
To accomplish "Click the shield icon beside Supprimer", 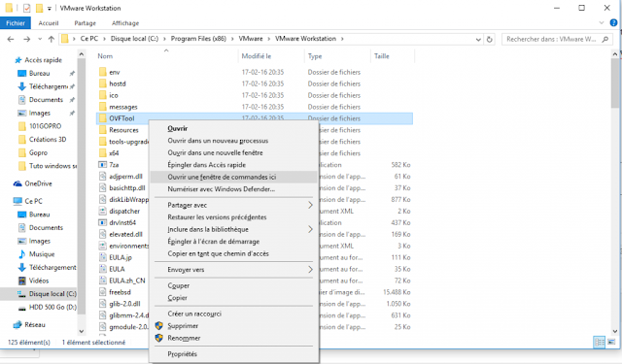I will 159,326.
